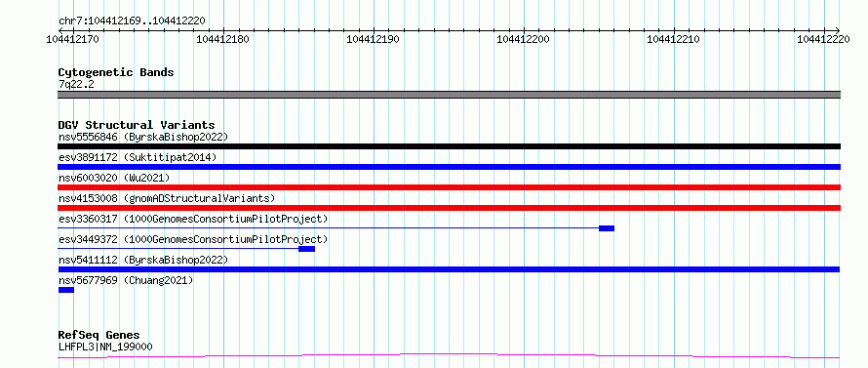This screenshot has width=868, height=368.
Task: Click ruler position 104412180
Action: point(223,39)
